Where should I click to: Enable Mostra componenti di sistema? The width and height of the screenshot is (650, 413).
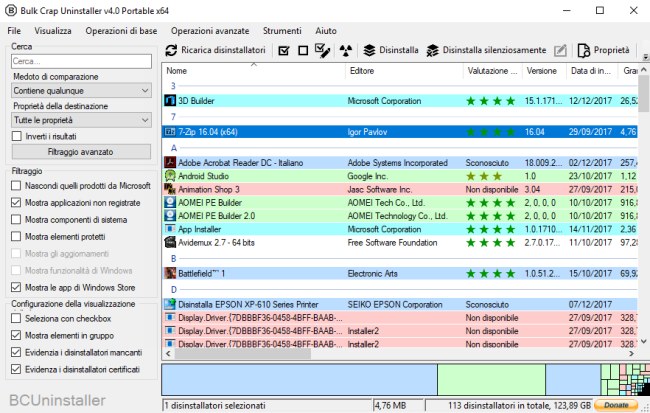coord(16,219)
